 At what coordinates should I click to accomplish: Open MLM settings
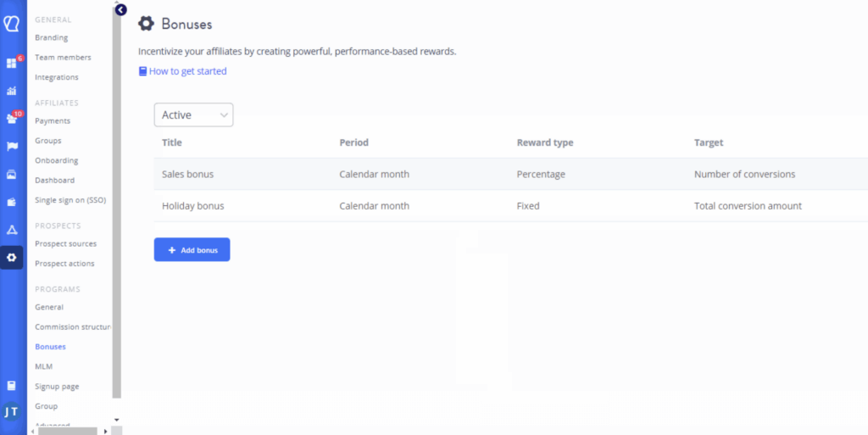coord(44,366)
